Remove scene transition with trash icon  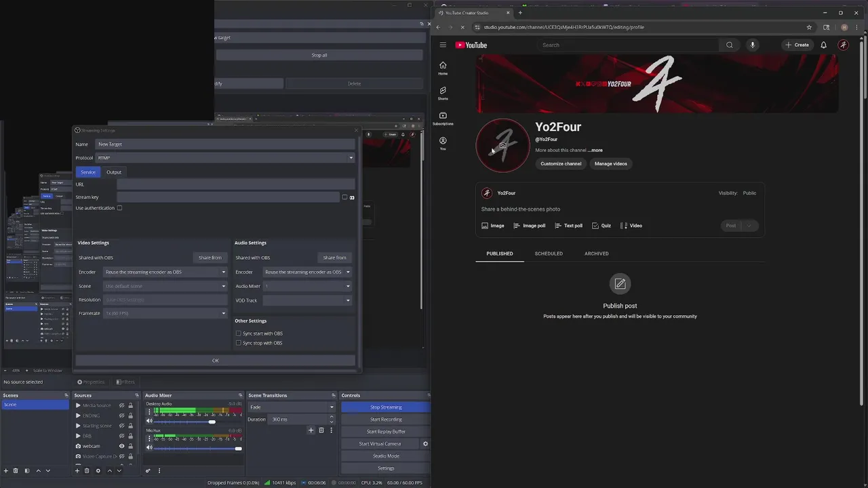[321, 430]
